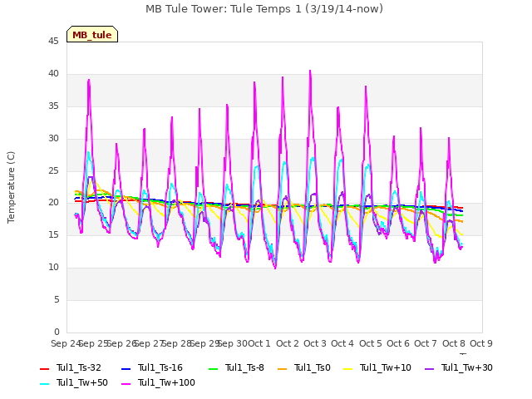This screenshot has height=399, width=532.
Task: Click the Oct 2 x-axis tick label
Action: (288, 343)
